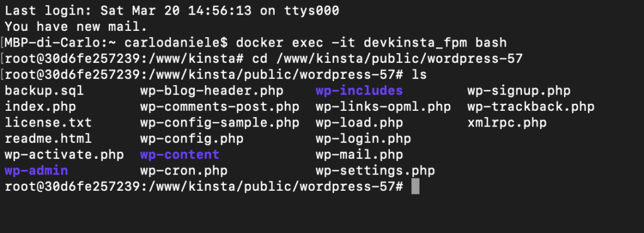Click the index.php file name
This screenshot has width=644, height=233.
[x=40, y=107]
